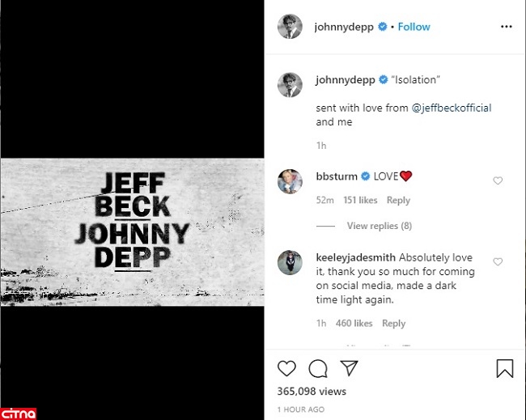Like the post with heart icon
This screenshot has height=420, width=526.
point(286,369)
